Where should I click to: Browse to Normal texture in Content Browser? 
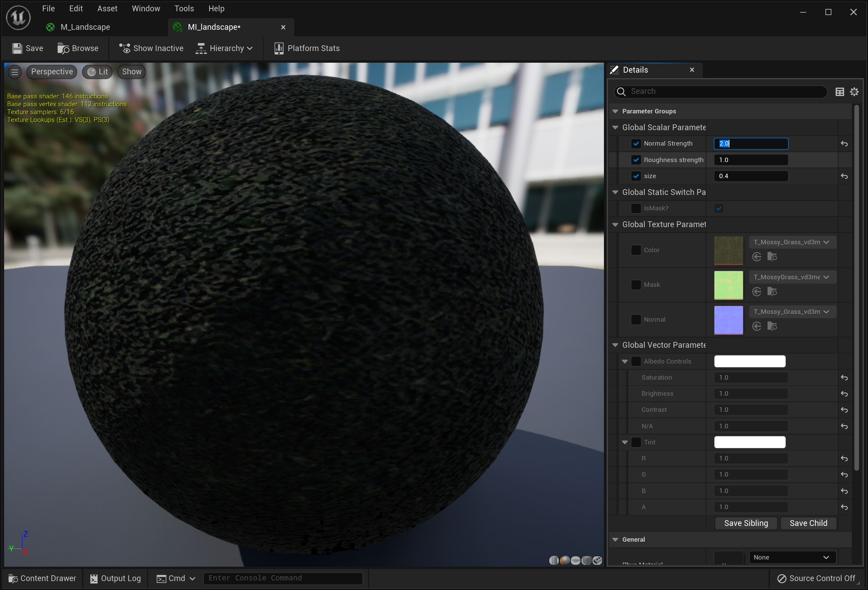click(x=772, y=327)
